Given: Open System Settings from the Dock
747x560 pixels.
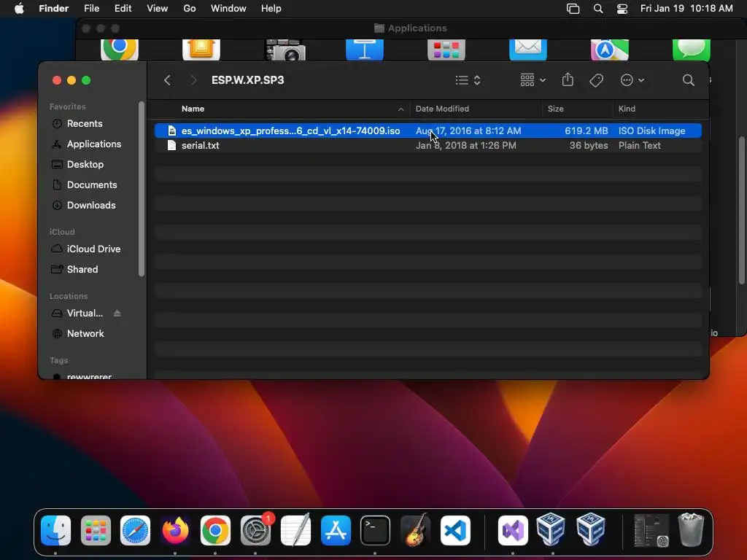Looking at the screenshot, I should point(256,531).
